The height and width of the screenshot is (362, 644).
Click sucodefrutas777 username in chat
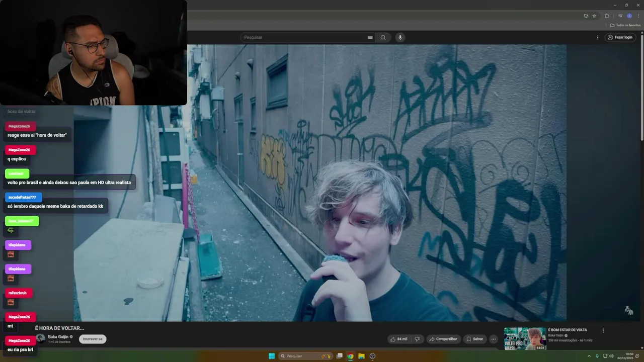(x=22, y=197)
